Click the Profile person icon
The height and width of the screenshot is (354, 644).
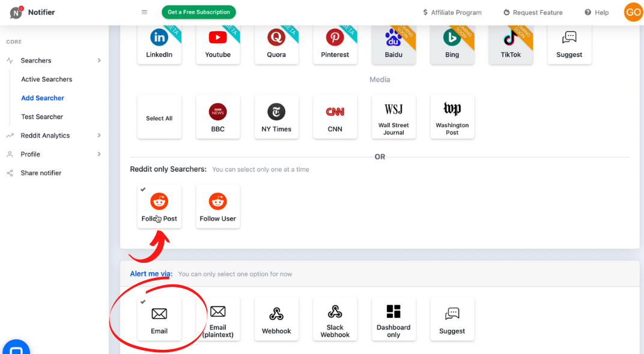click(10, 154)
